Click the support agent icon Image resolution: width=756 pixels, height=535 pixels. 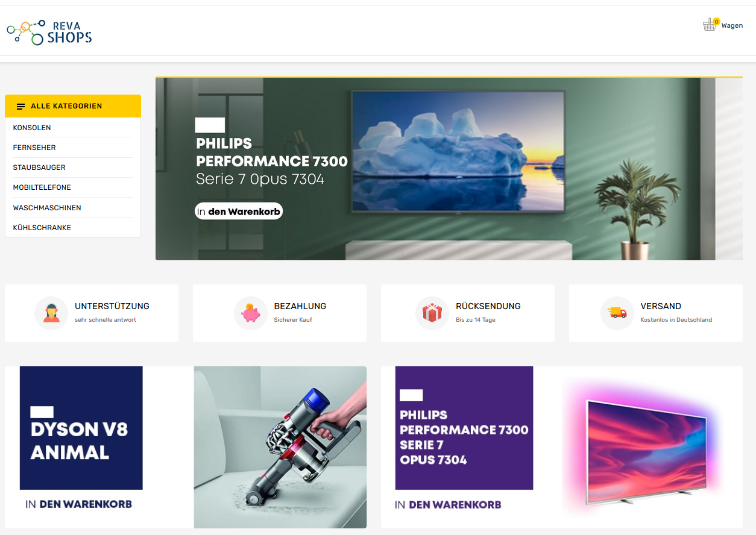tap(51, 313)
